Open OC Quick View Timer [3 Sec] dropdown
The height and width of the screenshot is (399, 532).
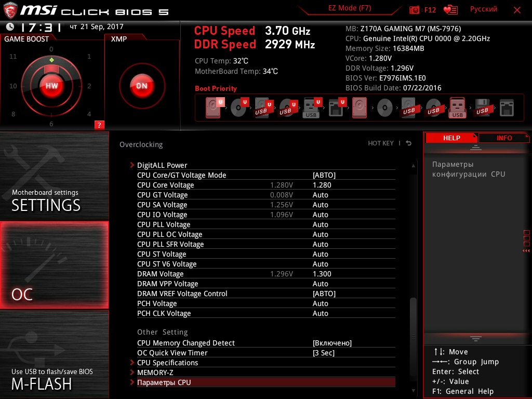click(324, 353)
